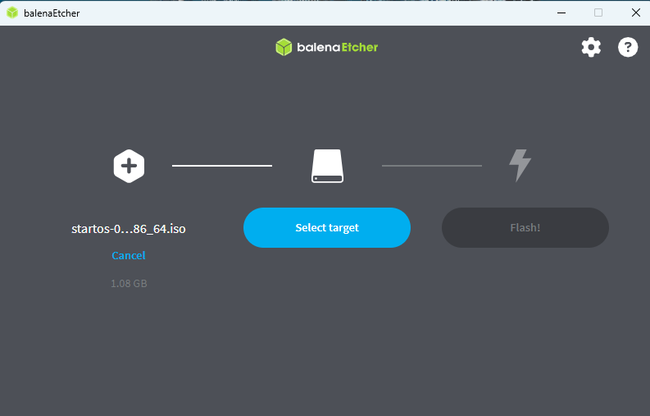Click the drive icon above Select target
650x416 pixels.
coord(327,166)
